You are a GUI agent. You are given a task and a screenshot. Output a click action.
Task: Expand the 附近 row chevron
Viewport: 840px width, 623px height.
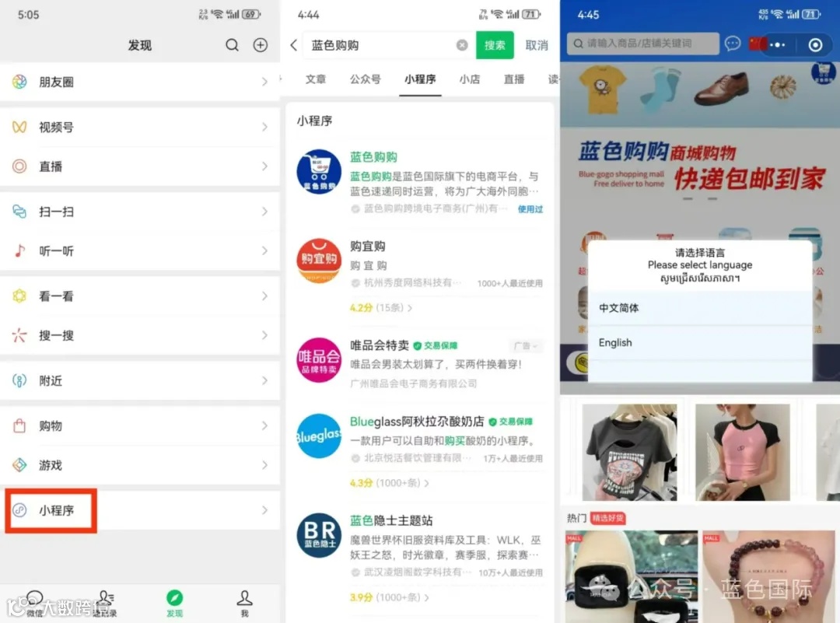point(264,380)
